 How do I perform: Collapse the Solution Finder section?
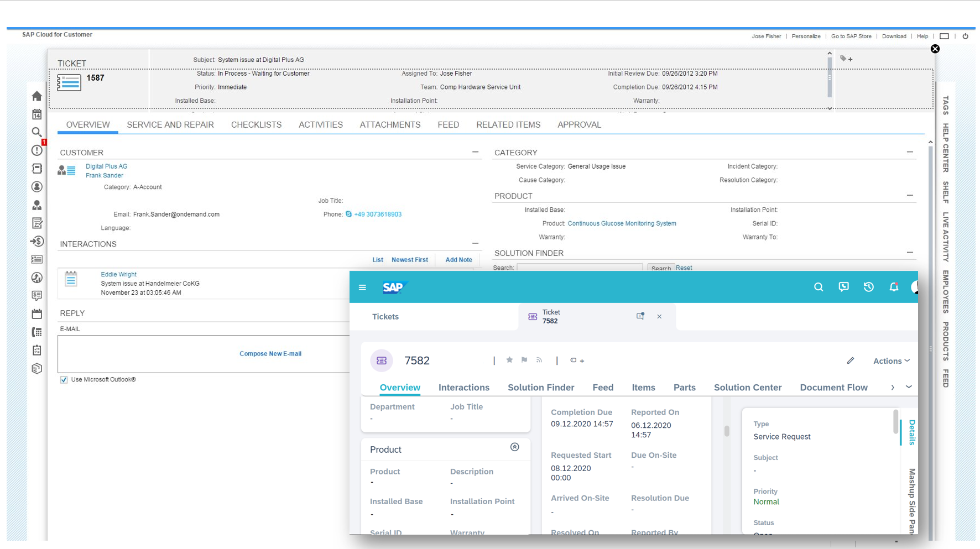(910, 253)
